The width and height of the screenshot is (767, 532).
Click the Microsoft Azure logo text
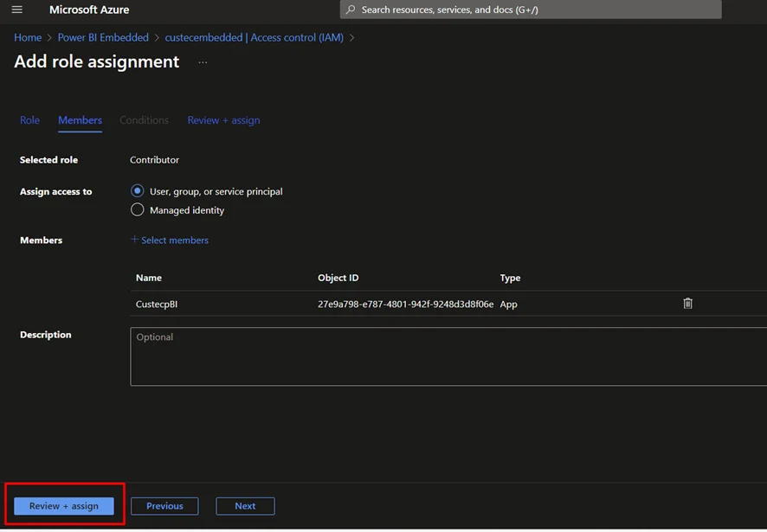[x=89, y=10]
